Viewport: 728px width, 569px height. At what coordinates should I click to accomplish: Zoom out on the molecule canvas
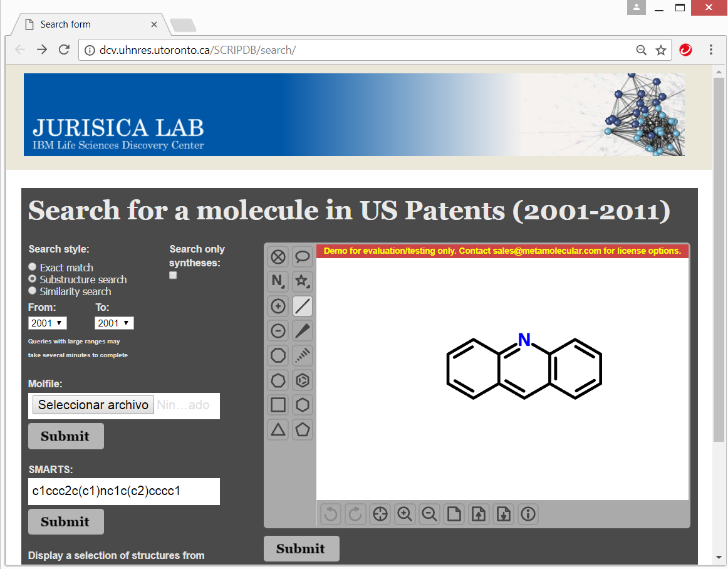click(429, 514)
